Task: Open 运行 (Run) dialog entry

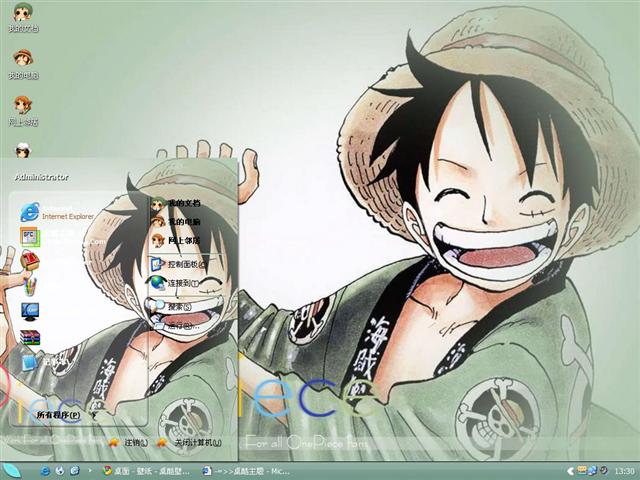Action: click(x=176, y=326)
